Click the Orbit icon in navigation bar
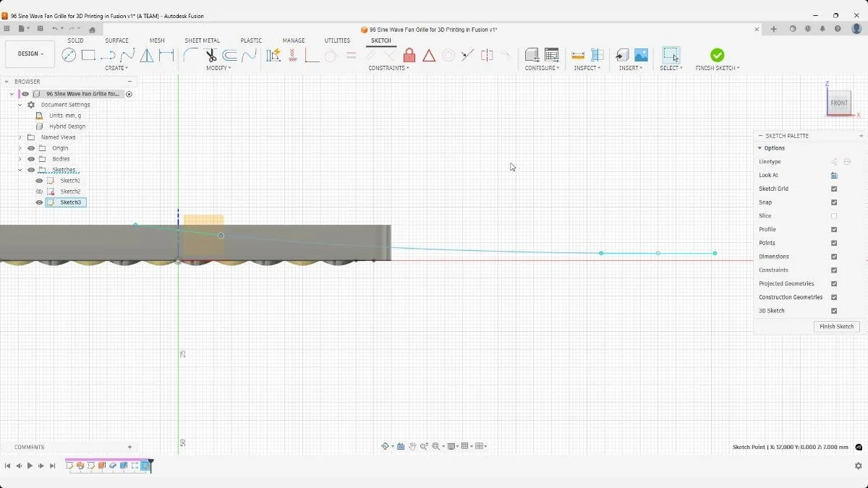 point(386,446)
